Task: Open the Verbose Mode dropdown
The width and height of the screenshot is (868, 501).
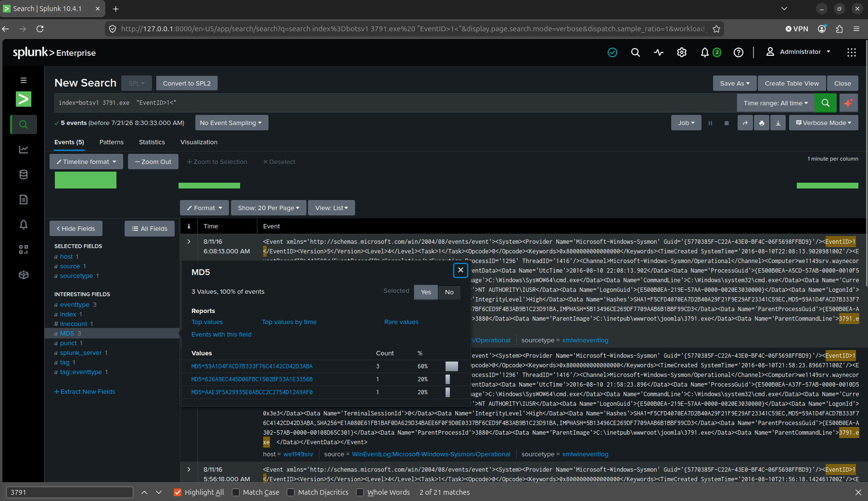Action: pos(823,123)
